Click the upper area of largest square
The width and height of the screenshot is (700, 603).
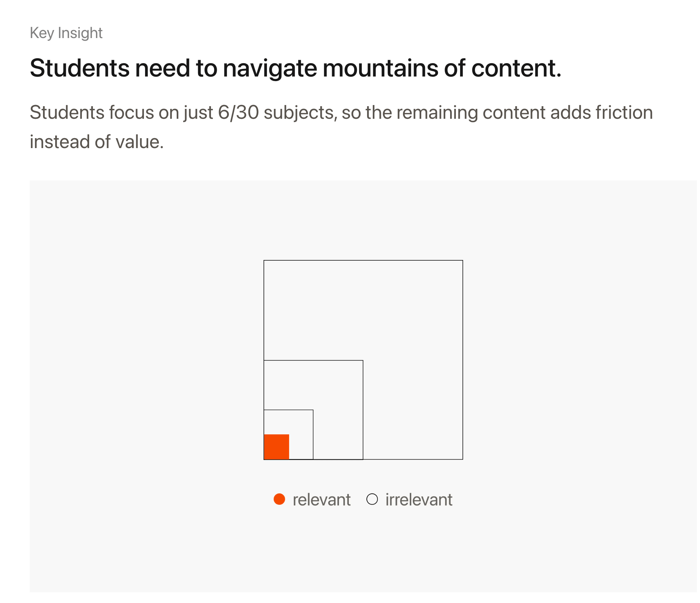(363, 305)
